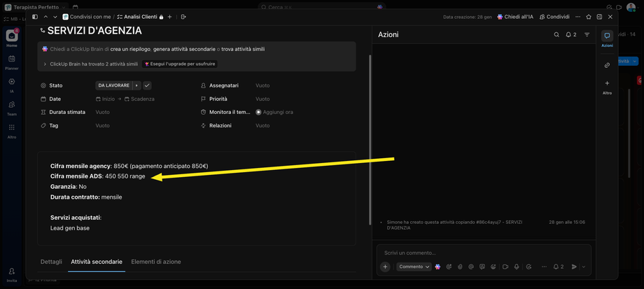The image size is (644, 289).
Task: Click Chiedi all'IA button
Action: pyautogui.click(x=515, y=17)
